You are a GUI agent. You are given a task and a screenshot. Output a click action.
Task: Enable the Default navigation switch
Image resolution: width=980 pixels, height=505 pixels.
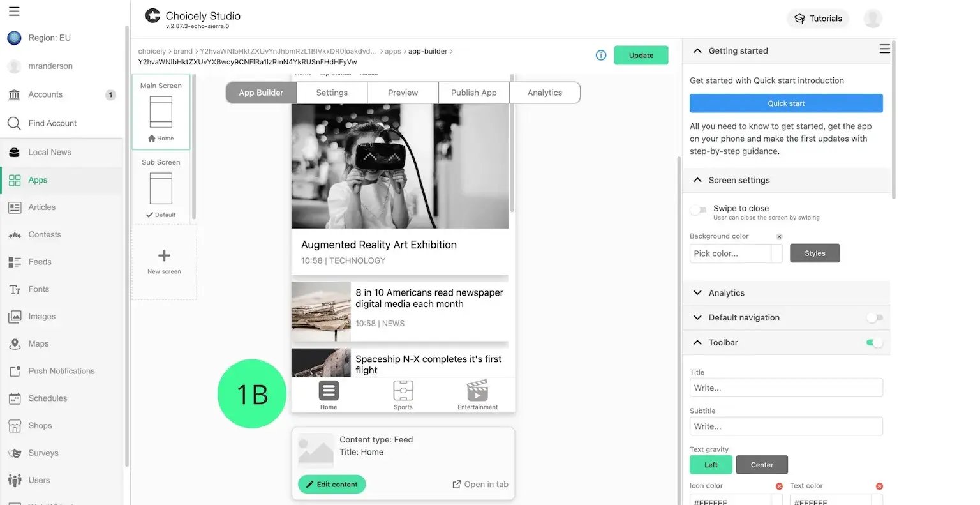click(x=875, y=318)
